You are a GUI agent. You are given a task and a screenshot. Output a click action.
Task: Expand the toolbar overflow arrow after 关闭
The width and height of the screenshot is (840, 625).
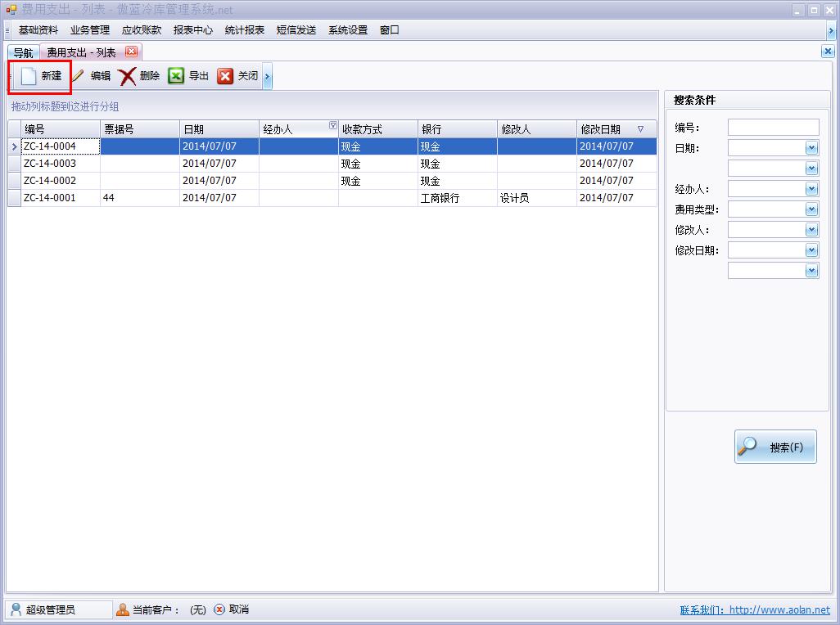coord(268,77)
